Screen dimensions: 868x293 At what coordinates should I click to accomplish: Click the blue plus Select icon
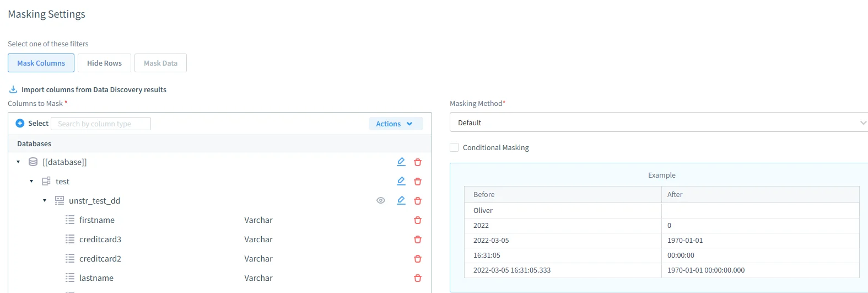coord(20,124)
